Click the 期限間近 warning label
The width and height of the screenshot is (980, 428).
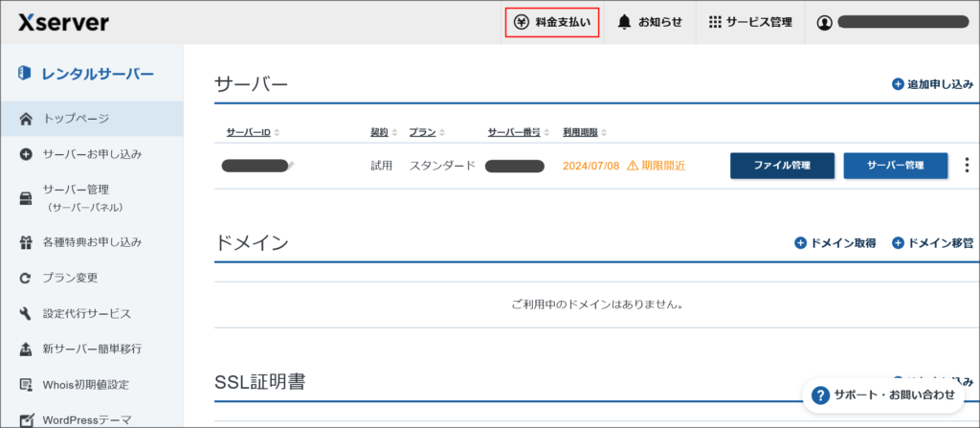click(x=663, y=166)
